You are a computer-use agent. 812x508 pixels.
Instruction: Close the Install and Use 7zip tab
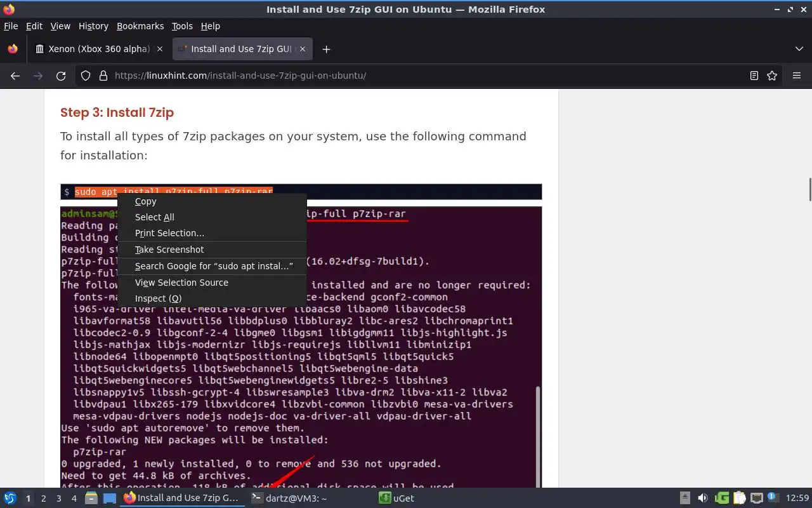click(303, 49)
